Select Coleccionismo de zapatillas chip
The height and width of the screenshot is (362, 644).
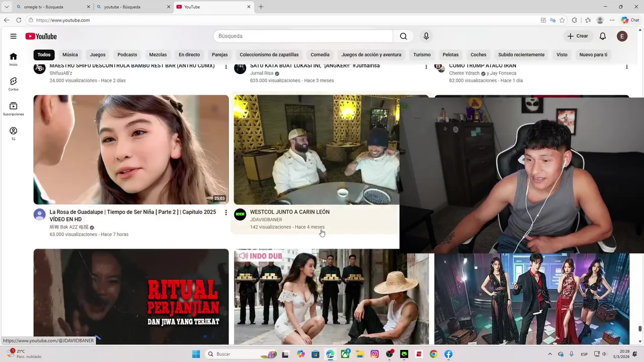pyautogui.click(x=269, y=55)
